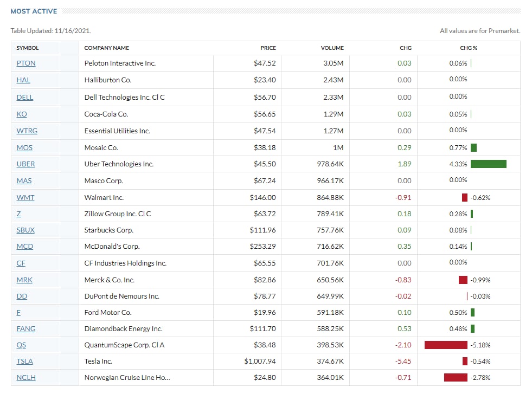Select the Halliburton Co. company name

click(107, 80)
